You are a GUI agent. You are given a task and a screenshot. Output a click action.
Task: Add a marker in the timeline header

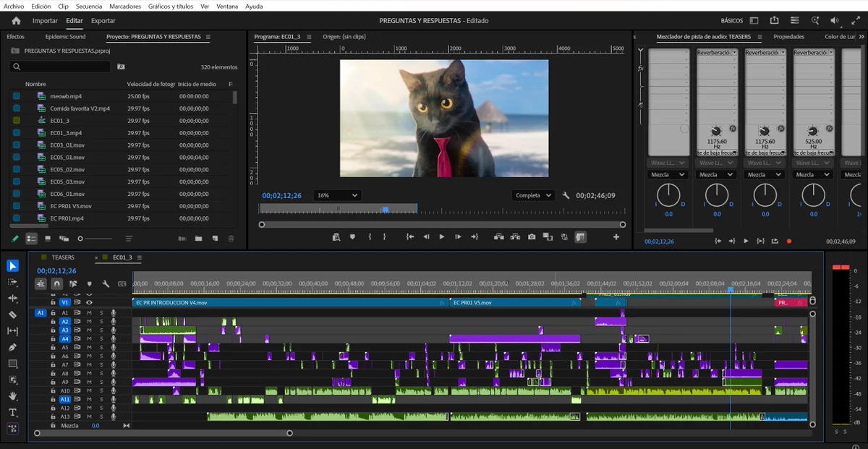[90, 284]
